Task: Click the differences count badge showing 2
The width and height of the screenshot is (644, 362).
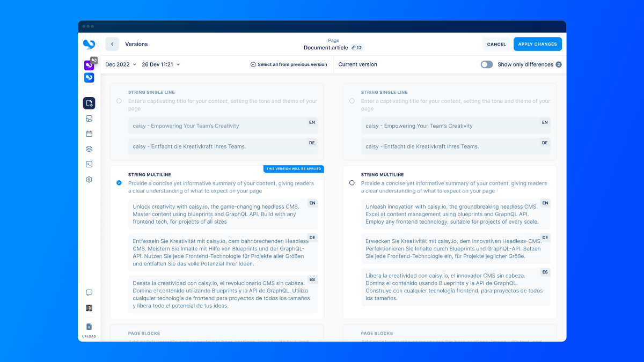Action: pyautogui.click(x=559, y=64)
